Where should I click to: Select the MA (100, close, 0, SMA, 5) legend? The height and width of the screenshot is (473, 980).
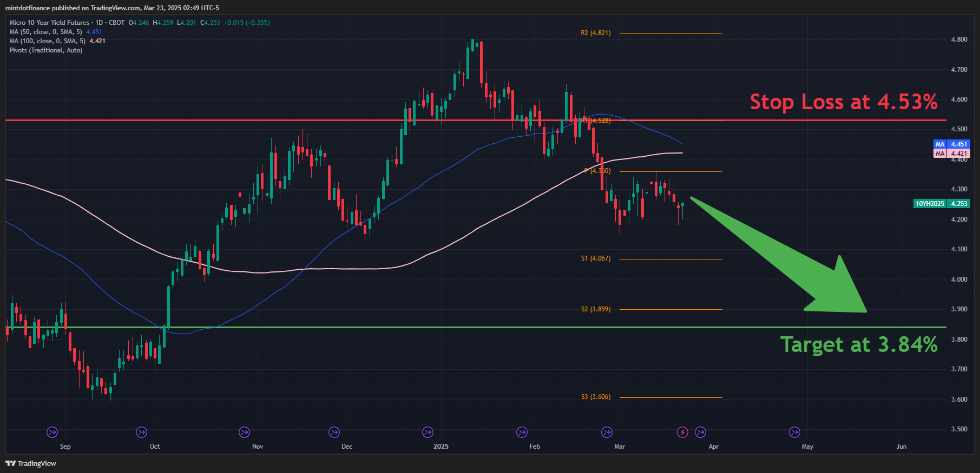(48, 41)
